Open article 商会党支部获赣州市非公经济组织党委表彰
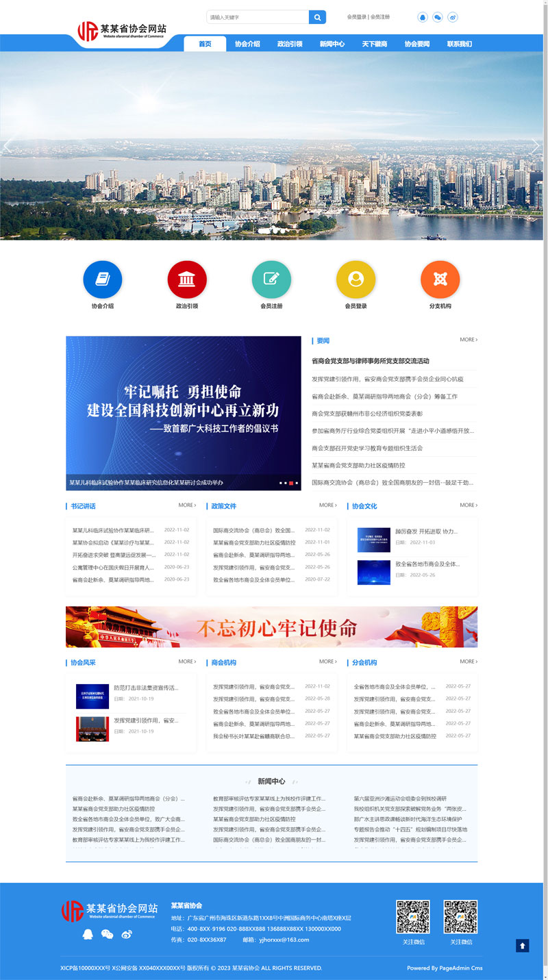548x980 pixels. coord(367,414)
